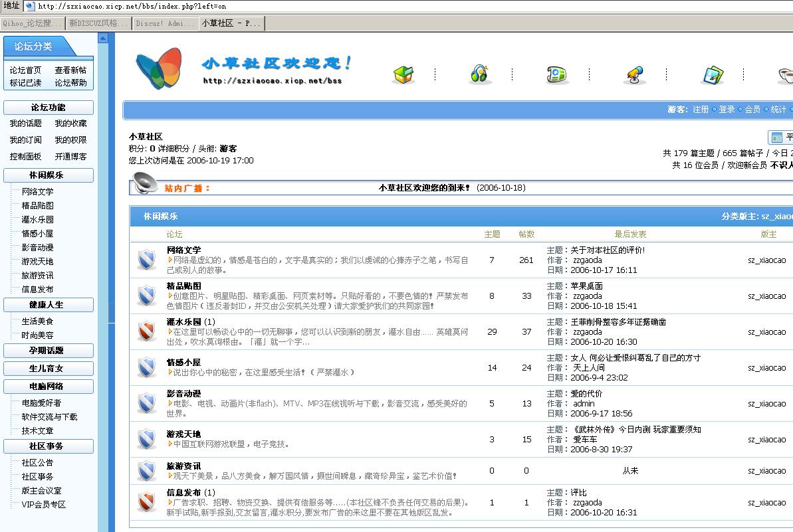Click shield icon beside 游戏天地 forum
This screenshot has height=532, width=793.
pyautogui.click(x=147, y=439)
